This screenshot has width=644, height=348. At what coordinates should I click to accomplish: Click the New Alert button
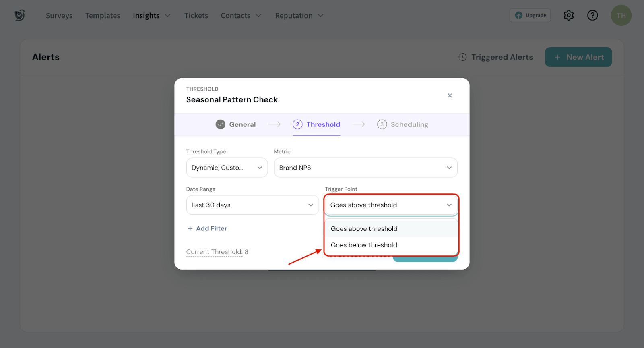pos(578,57)
